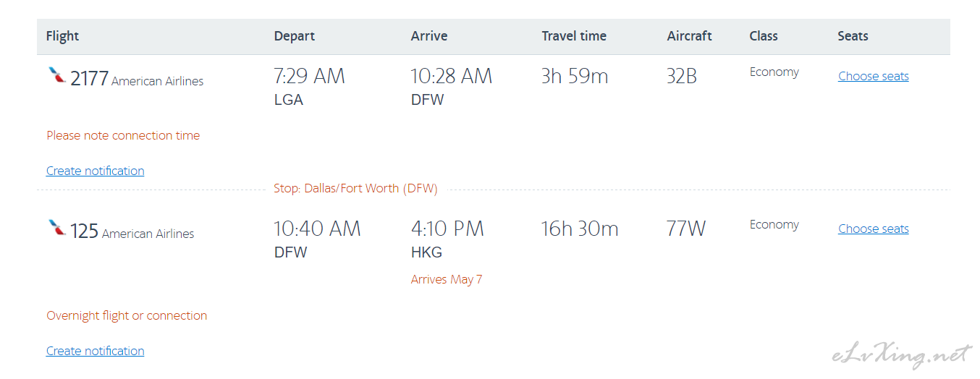Image resolution: width=980 pixels, height=379 pixels.
Task: Click the 32B aircraft code
Action: click(x=682, y=76)
